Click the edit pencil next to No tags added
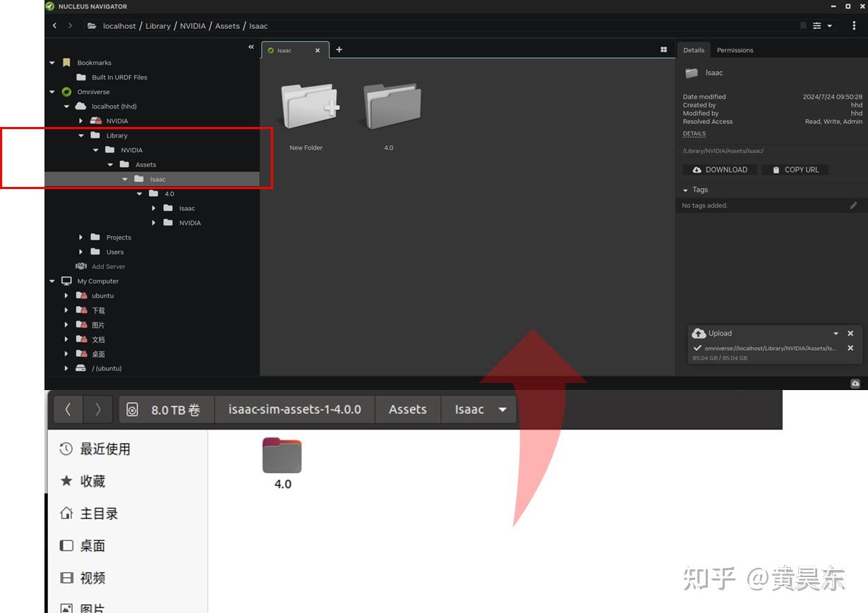This screenshot has height=613, width=868. tap(853, 205)
